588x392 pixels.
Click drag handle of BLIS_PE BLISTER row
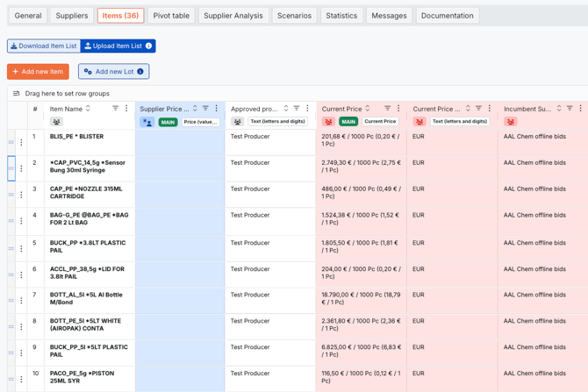(11, 142)
